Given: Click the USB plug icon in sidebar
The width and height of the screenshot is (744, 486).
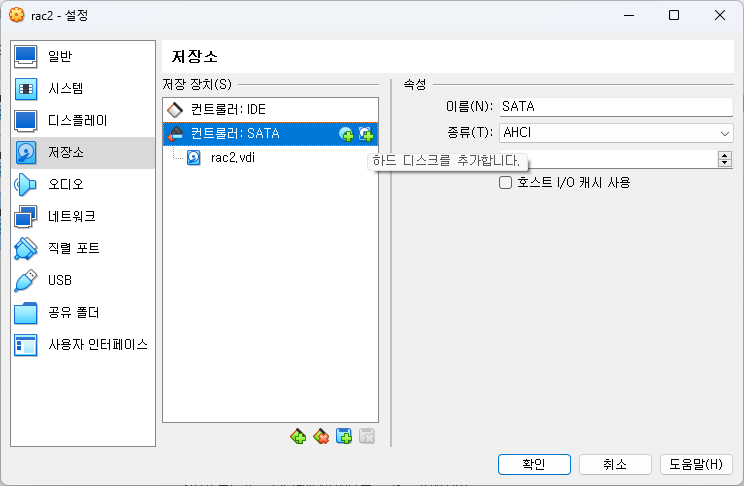Looking at the screenshot, I should pyautogui.click(x=26, y=280).
